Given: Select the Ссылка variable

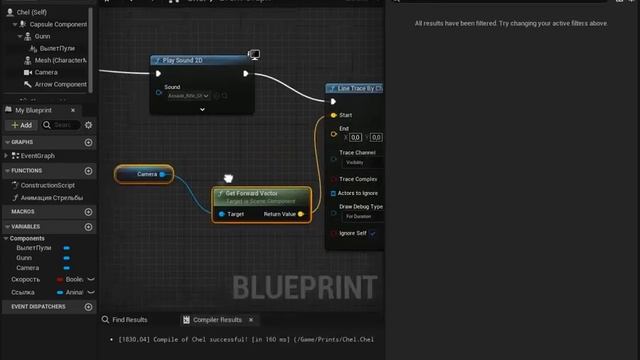Looking at the screenshot, I should point(23,293).
